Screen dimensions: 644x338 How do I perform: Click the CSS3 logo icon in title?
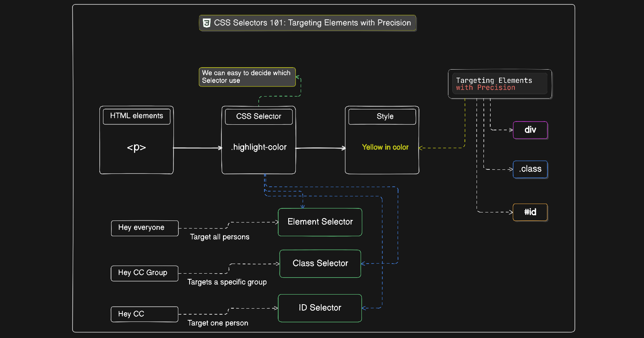[206, 23]
